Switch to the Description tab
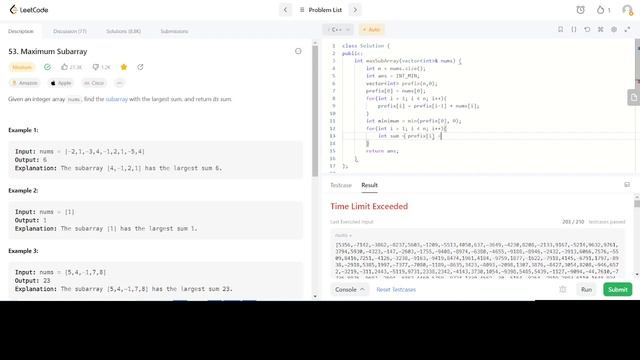Screen dimensions: 640x360 click(21, 31)
